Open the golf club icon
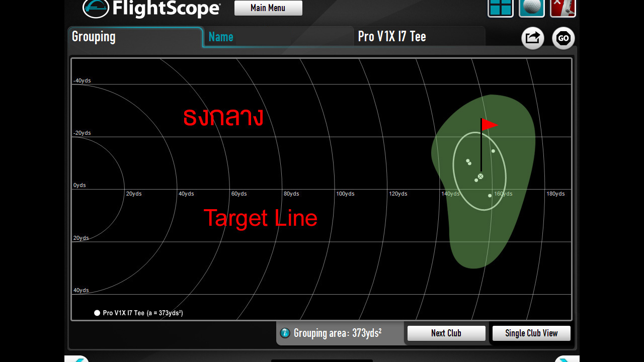 (563, 9)
